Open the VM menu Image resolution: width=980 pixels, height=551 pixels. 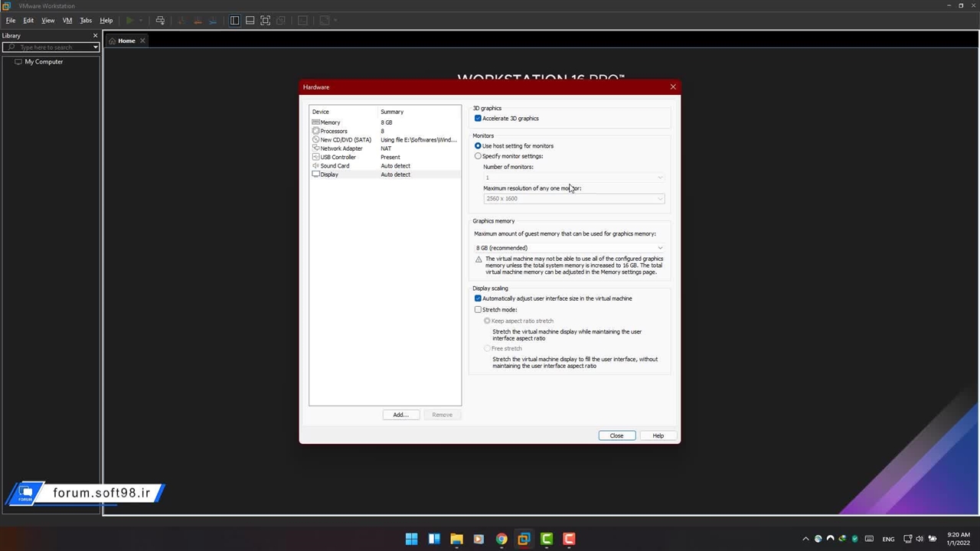[x=67, y=21]
